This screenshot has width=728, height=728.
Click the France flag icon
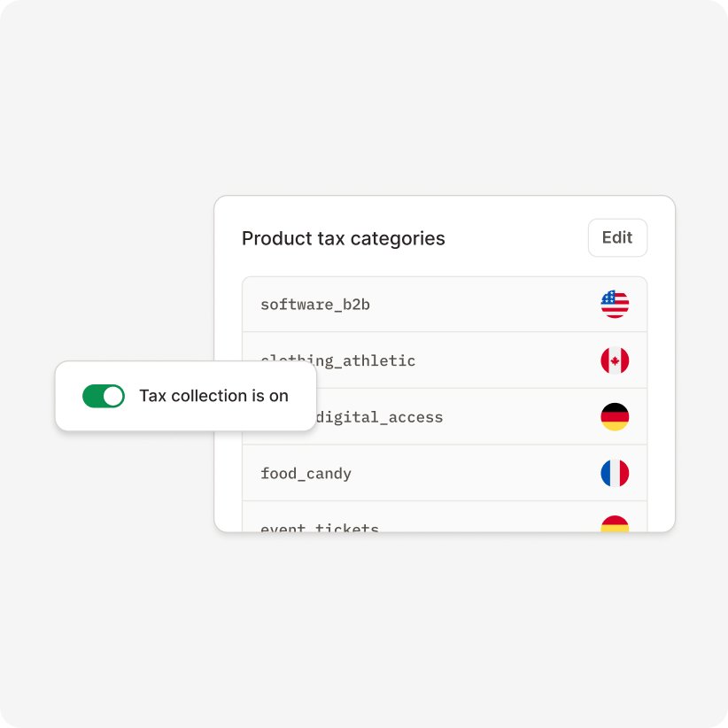pyautogui.click(x=615, y=473)
